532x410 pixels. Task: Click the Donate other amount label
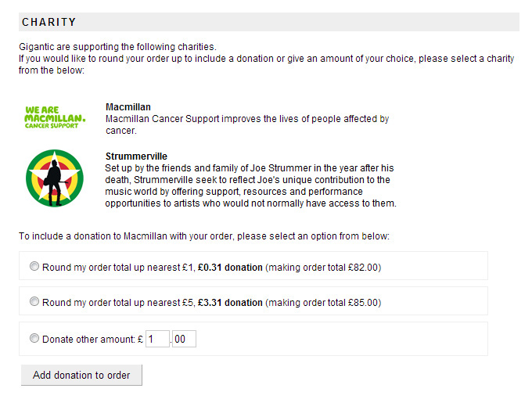[92, 339]
